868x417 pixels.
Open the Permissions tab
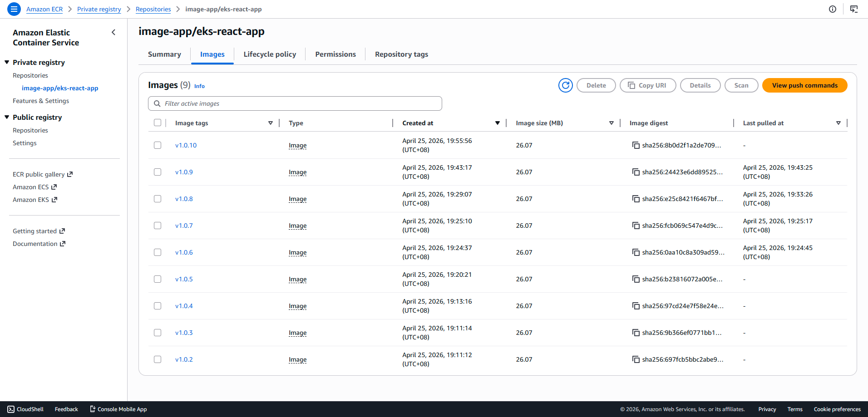pyautogui.click(x=335, y=54)
